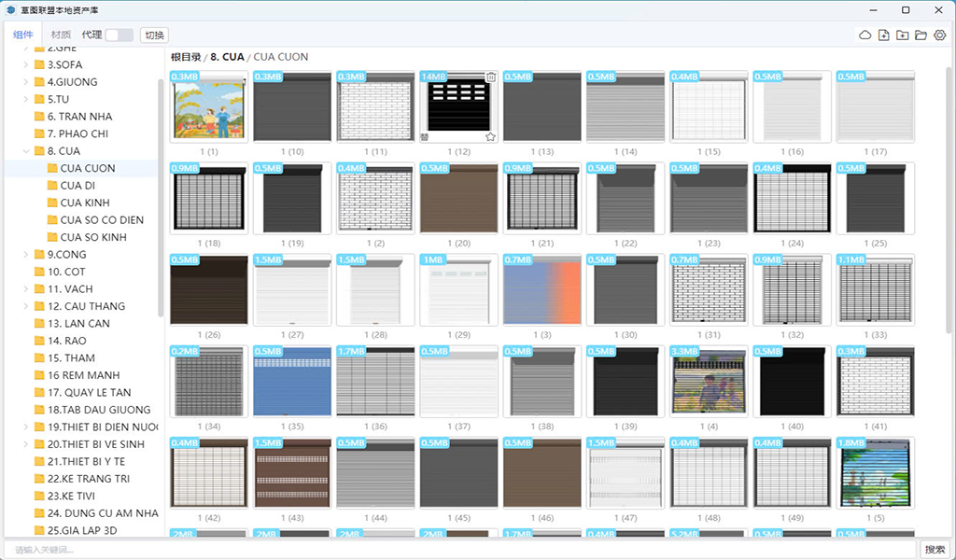Click the 根目录 breadcrumb link
The height and width of the screenshot is (560, 956).
[186, 57]
